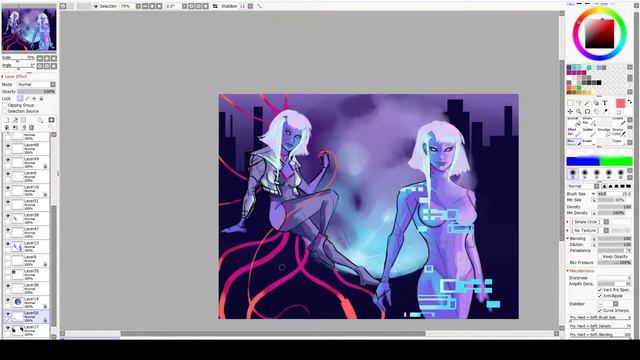The width and height of the screenshot is (640, 360).
Task: Create a new layer
Action: coord(7,120)
